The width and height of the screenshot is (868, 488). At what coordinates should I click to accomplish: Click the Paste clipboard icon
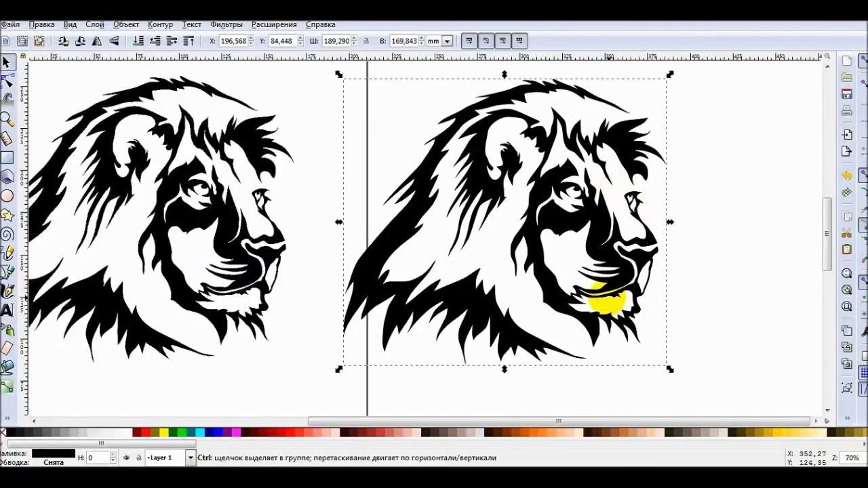pos(846,249)
